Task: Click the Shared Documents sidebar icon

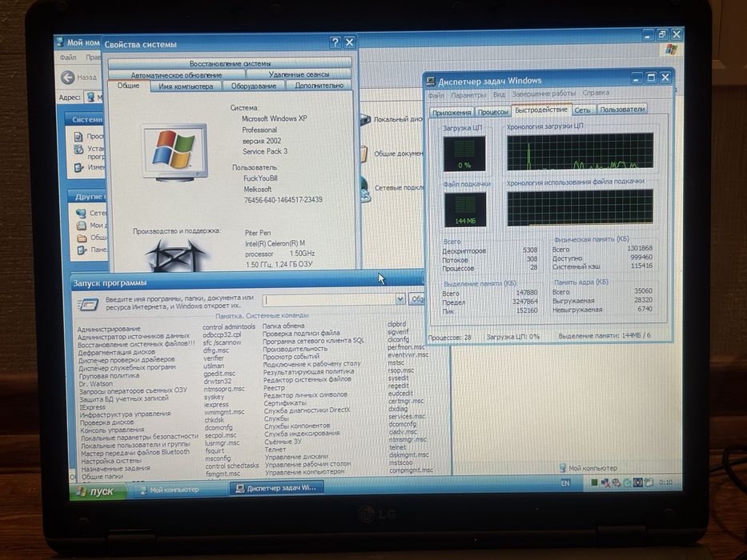Action: (x=82, y=238)
